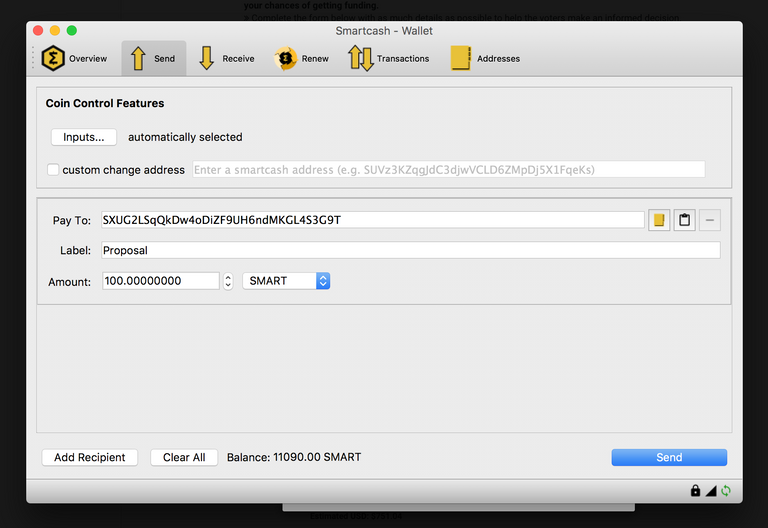Click the wallet lock status icon
768x528 pixels.
click(x=696, y=490)
